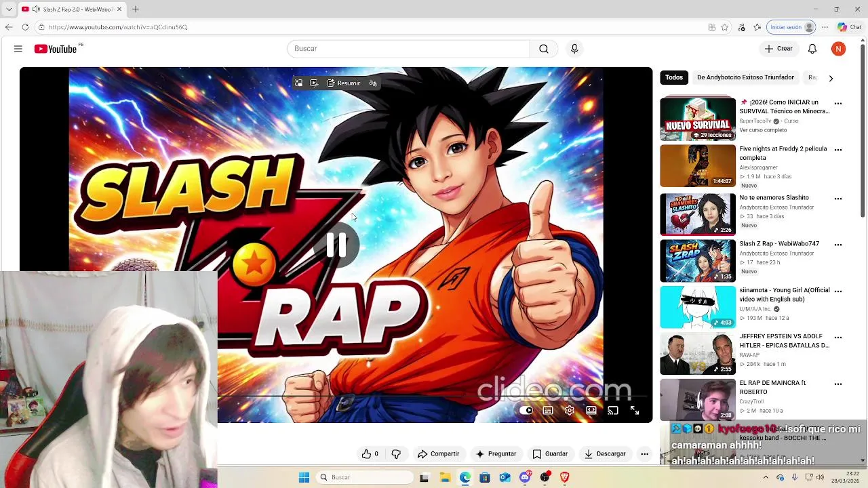Click the Crear button
Image resolution: width=868 pixels, height=488 pixels.
778,49
